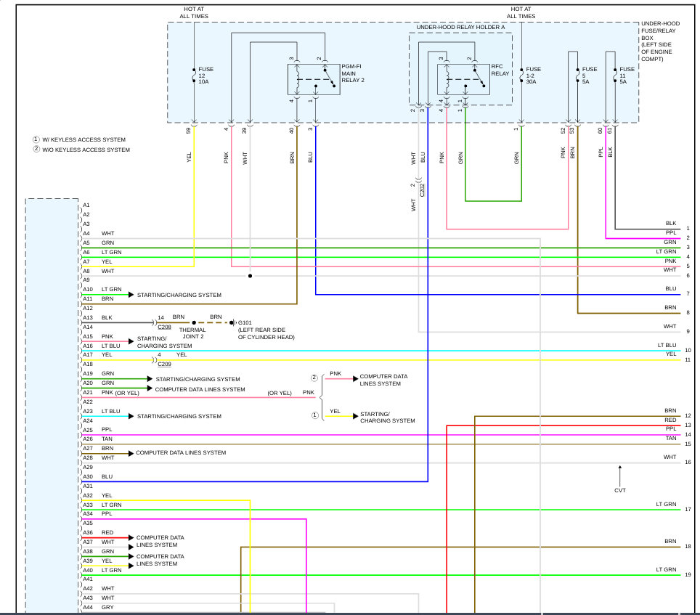Select terminal label A13
This screenshot has width=700, height=615.
tap(88, 318)
